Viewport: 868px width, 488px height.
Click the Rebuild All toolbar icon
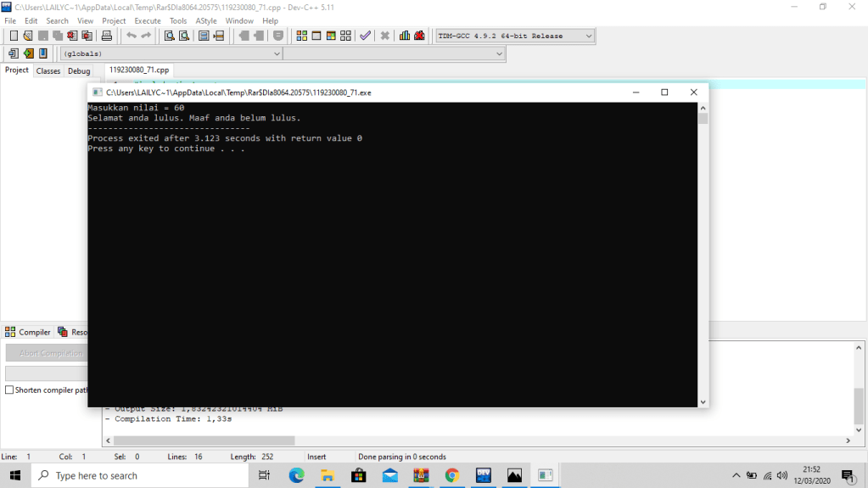345,36
